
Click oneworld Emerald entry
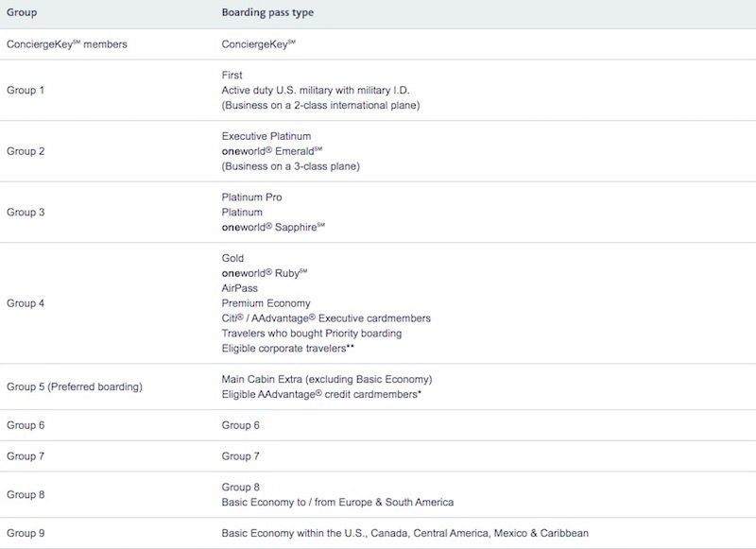[272, 151]
